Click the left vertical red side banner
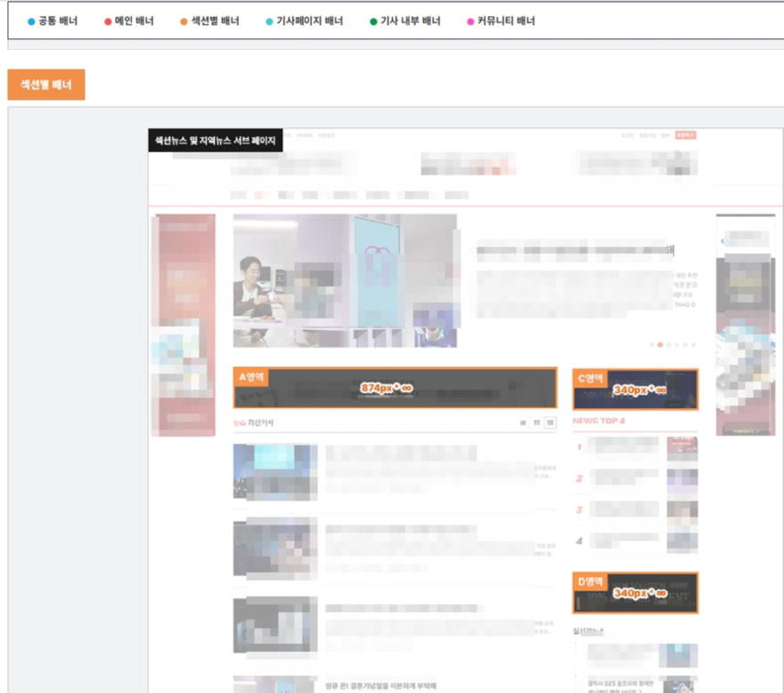The image size is (784, 693). (184, 325)
